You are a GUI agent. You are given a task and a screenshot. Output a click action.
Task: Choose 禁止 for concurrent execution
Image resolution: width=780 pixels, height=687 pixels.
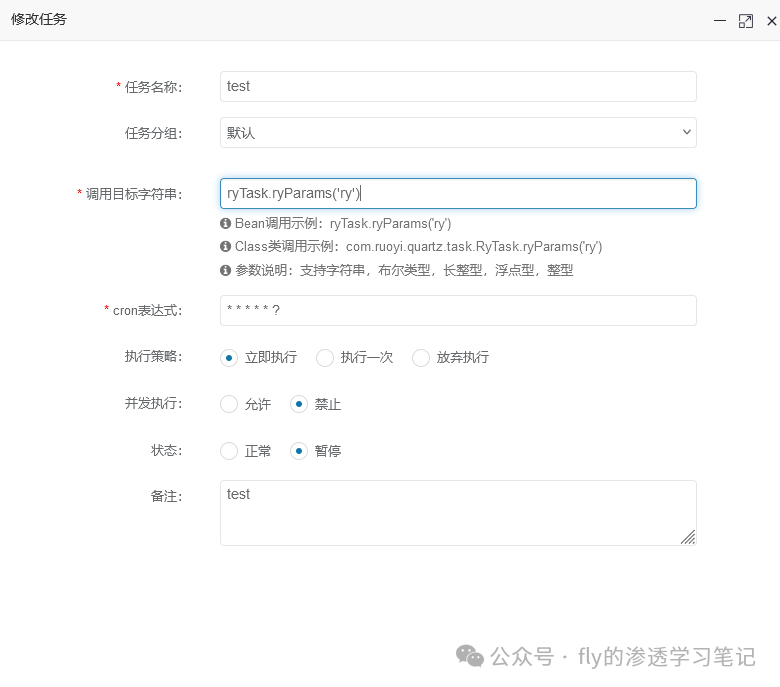[299, 404]
